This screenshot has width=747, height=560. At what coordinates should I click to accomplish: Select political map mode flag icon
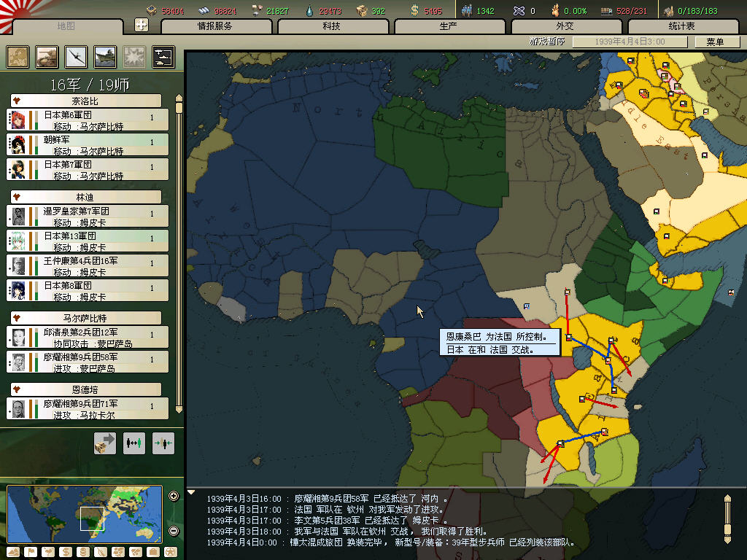coord(31,553)
